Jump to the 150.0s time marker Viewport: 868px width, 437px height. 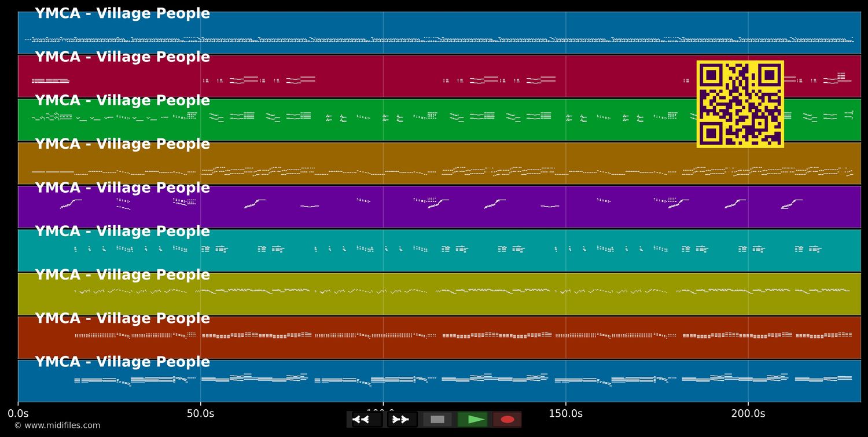565,414
